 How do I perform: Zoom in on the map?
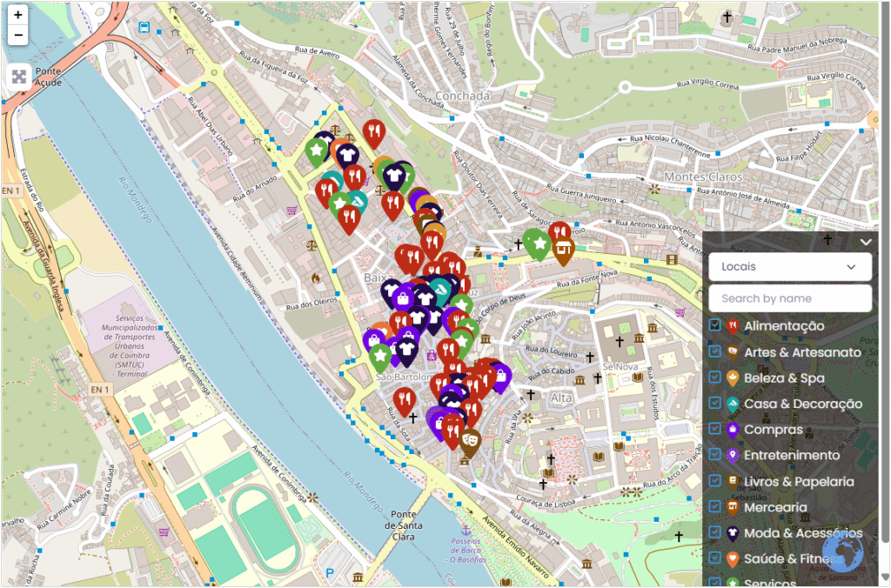[x=18, y=16]
